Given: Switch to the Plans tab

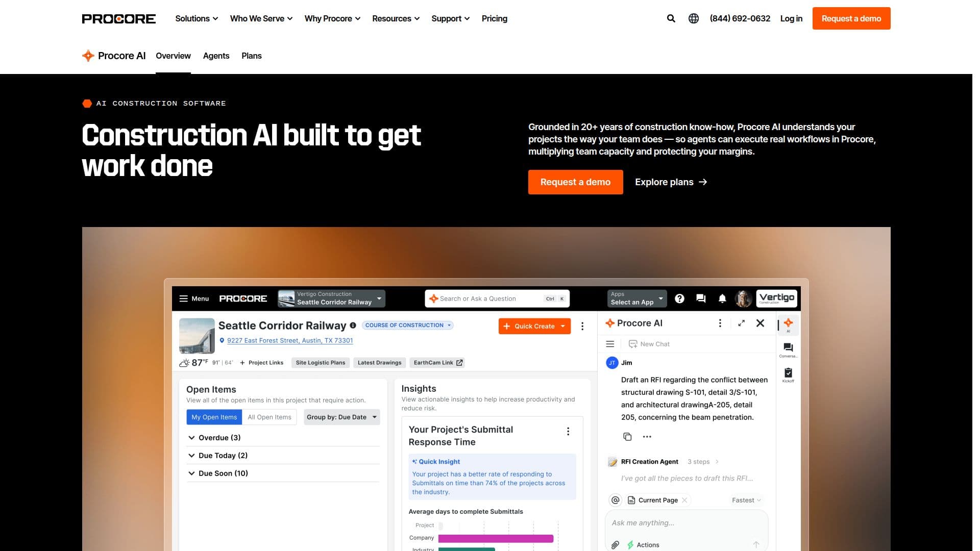Looking at the screenshot, I should [x=252, y=56].
